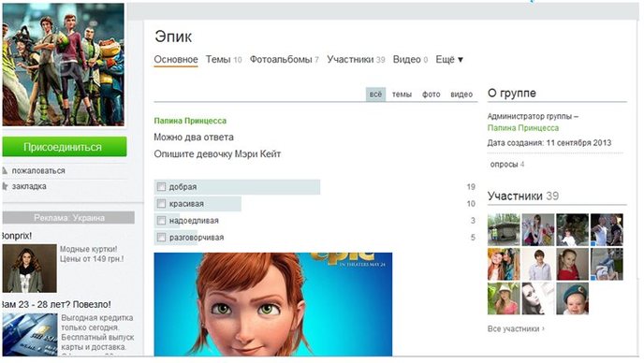Select the разговорчивая answer checkbox
This screenshot has height=363, width=644.
(161, 238)
